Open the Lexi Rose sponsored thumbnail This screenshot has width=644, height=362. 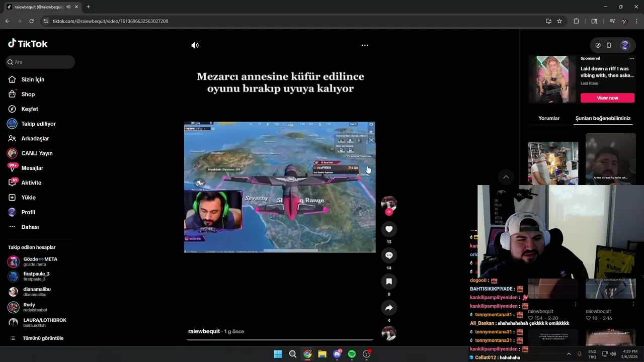click(552, 79)
